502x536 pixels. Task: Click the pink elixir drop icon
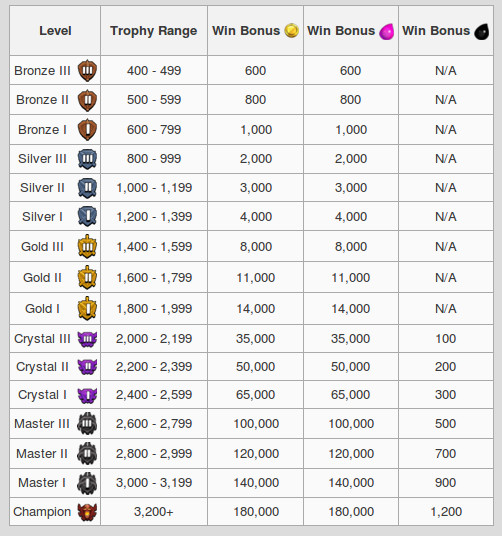click(x=387, y=31)
